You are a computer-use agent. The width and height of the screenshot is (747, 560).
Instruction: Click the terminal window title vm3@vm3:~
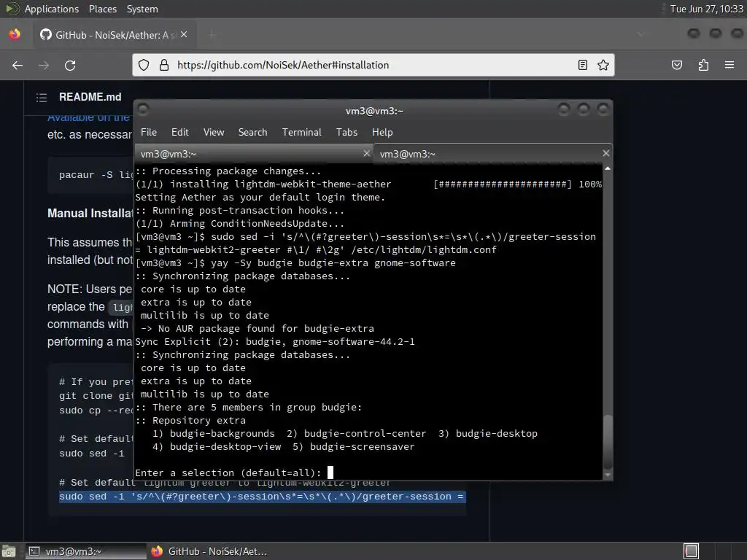[374, 111]
